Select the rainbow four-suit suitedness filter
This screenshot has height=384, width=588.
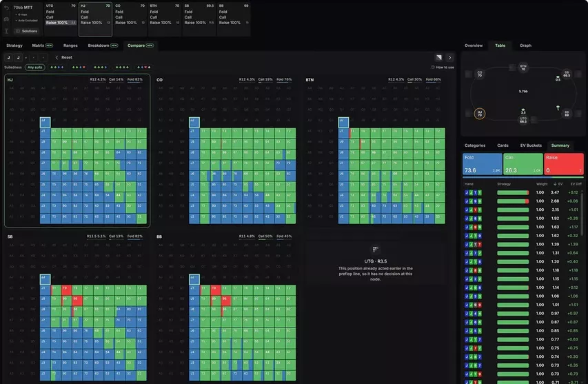143,68
